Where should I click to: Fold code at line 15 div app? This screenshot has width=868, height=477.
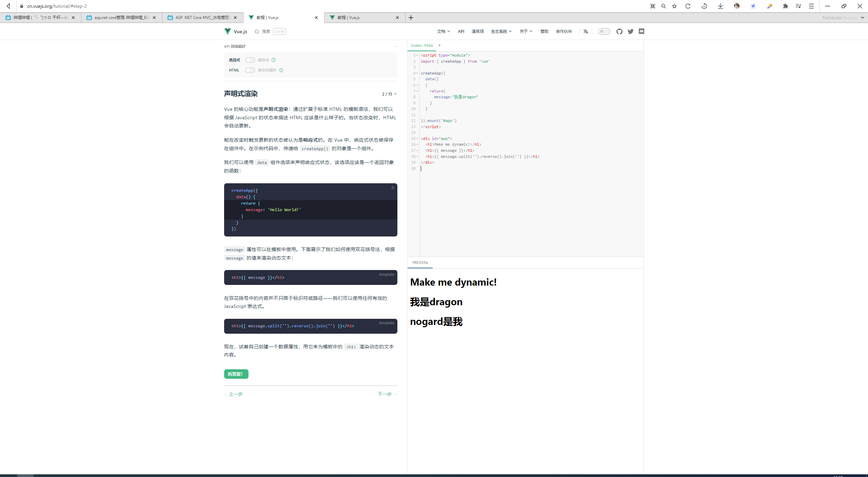coord(417,139)
